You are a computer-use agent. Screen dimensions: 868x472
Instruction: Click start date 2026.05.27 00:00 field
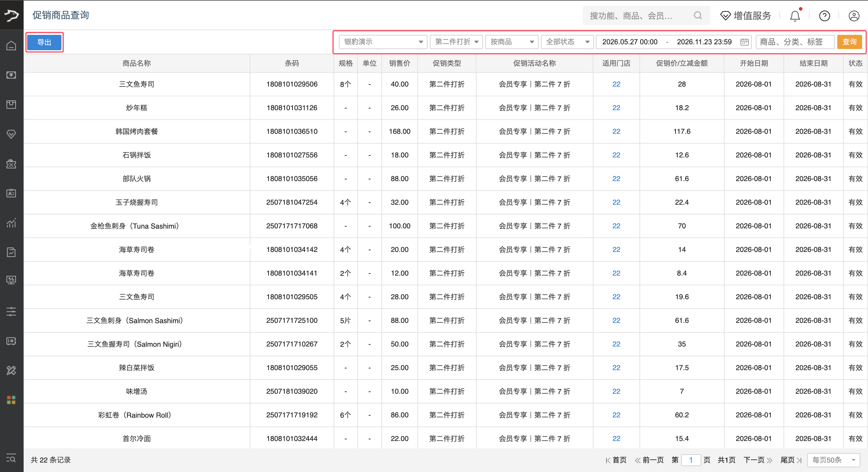tap(630, 42)
